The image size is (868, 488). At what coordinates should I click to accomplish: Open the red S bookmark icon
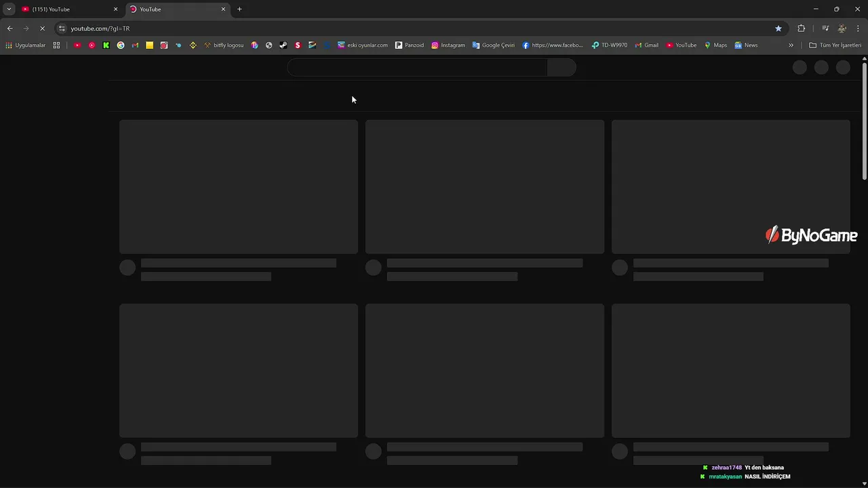coord(297,45)
